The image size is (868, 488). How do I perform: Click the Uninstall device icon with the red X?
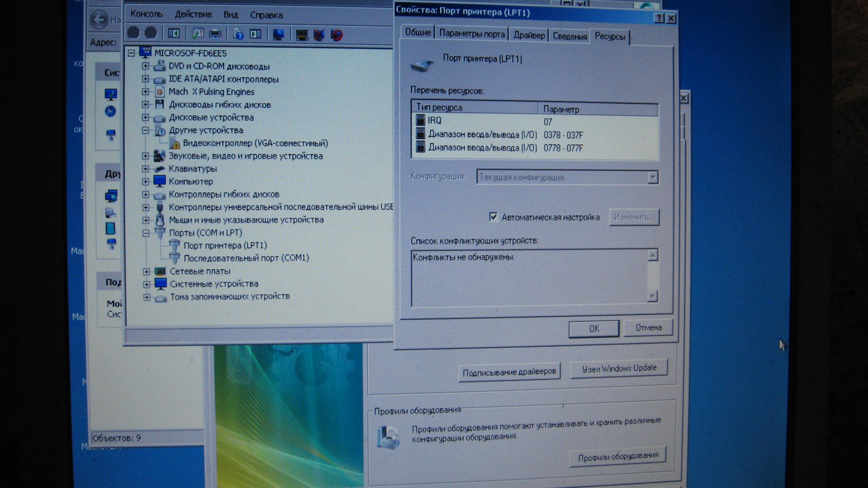tap(319, 35)
